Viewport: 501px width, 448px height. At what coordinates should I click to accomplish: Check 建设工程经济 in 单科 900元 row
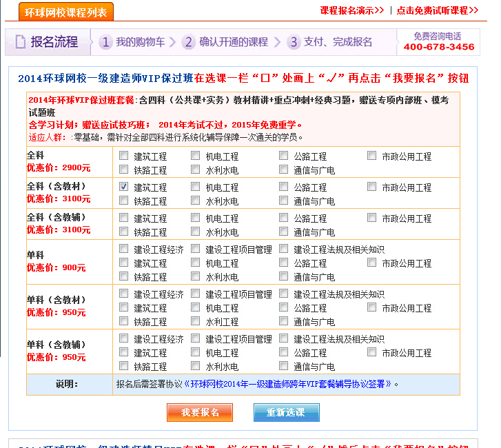[123, 249]
